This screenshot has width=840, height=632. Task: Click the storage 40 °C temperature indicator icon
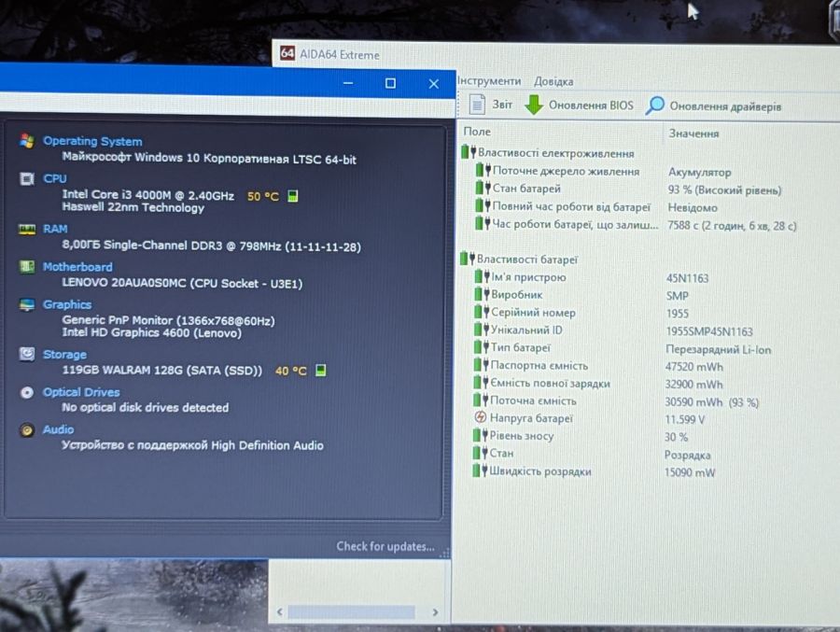click(x=320, y=370)
